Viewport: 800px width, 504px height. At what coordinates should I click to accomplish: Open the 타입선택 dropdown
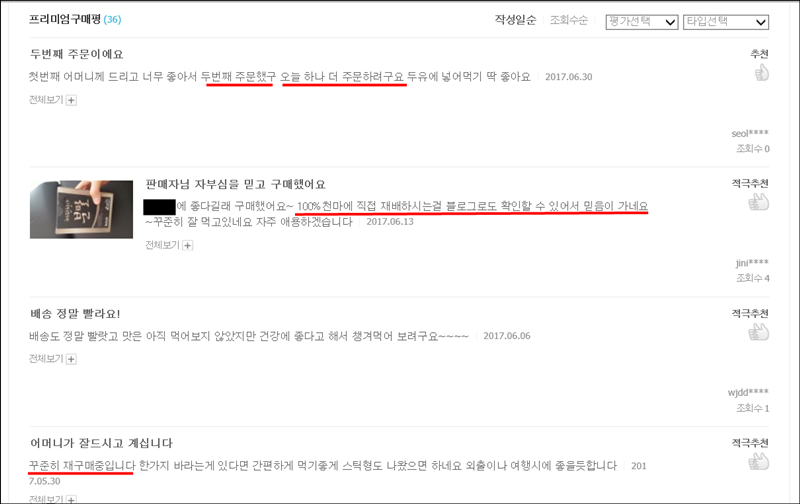tap(726, 22)
